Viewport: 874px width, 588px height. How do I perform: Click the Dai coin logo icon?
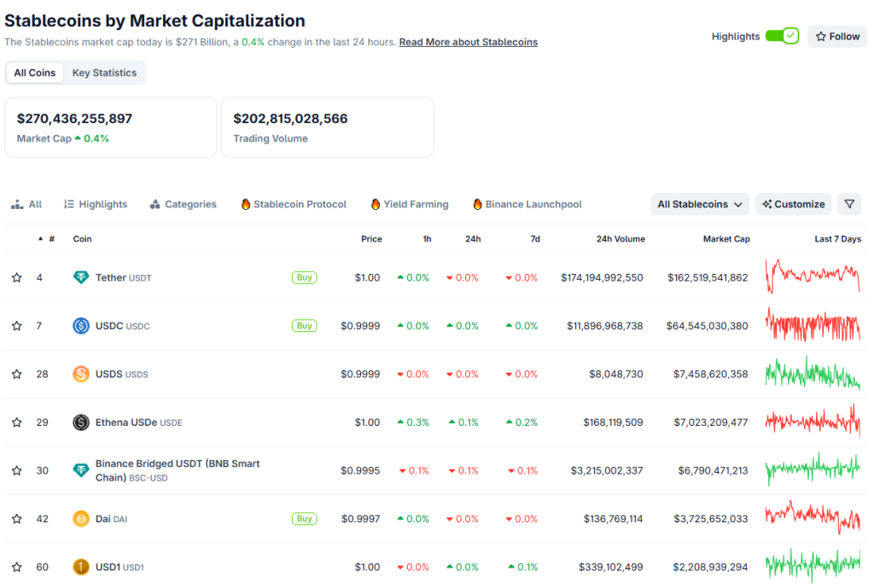[x=81, y=519]
